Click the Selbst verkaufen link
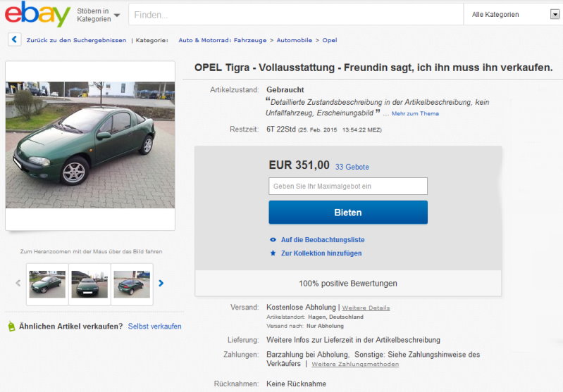Viewport: 563px width, 392px height. pos(154,327)
